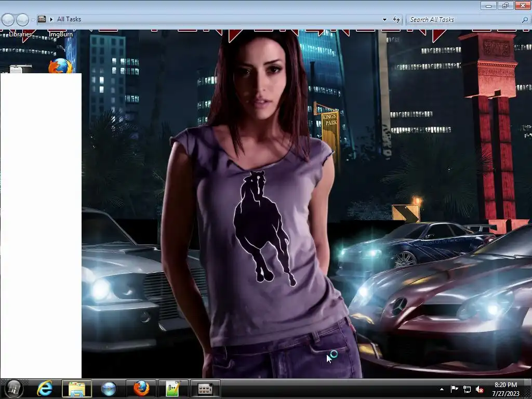Go back with the Back arrow button
The height and width of the screenshot is (399, 532).
[x=8, y=20]
